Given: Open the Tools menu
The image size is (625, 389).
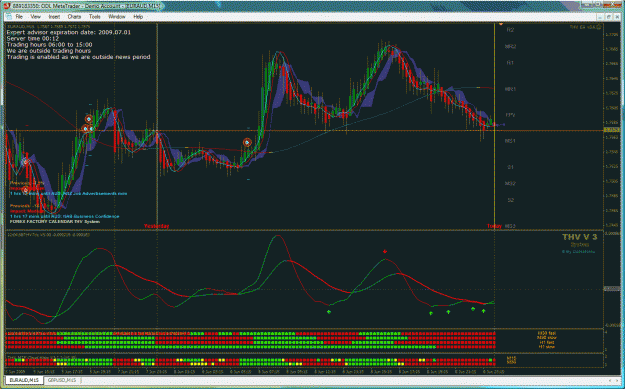Looking at the screenshot, I should (94, 17).
